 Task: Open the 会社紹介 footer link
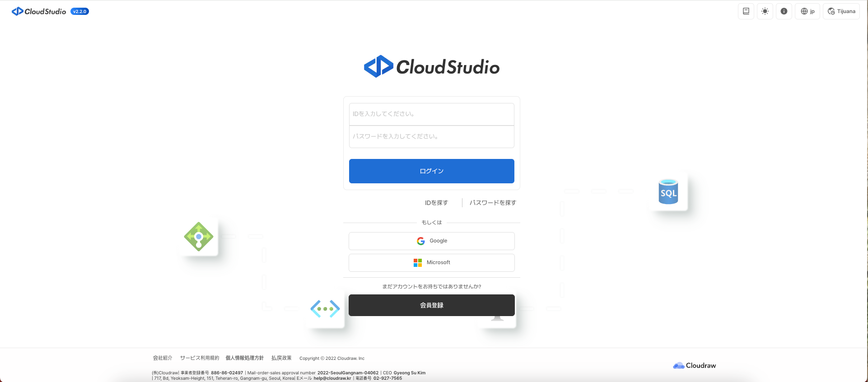pyautogui.click(x=163, y=358)
